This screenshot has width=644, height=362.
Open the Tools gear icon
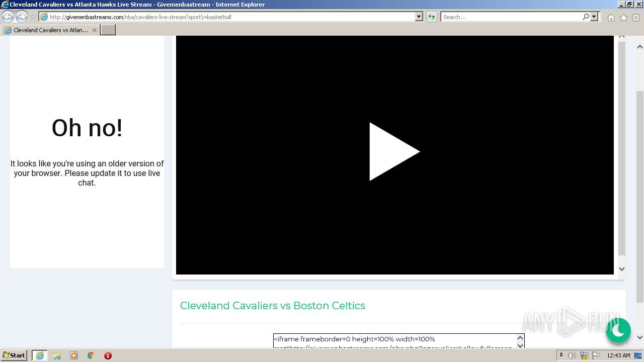coord(636,18)
